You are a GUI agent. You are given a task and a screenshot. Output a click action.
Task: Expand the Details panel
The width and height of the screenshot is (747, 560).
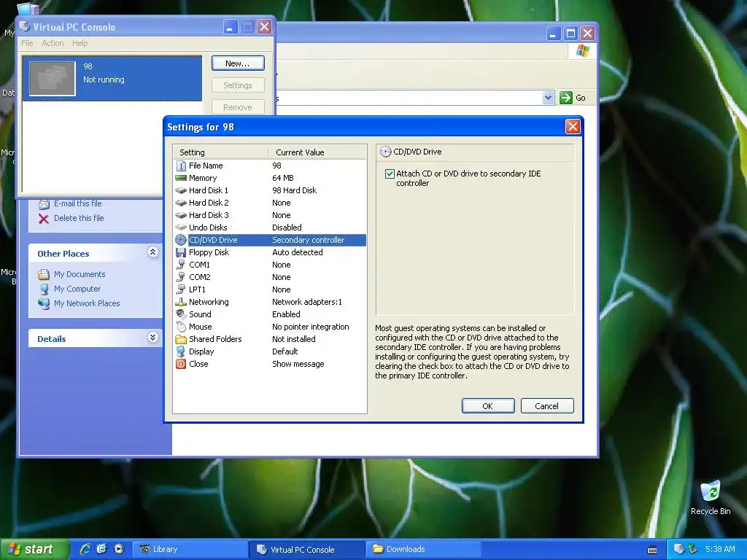coord(152,338)
